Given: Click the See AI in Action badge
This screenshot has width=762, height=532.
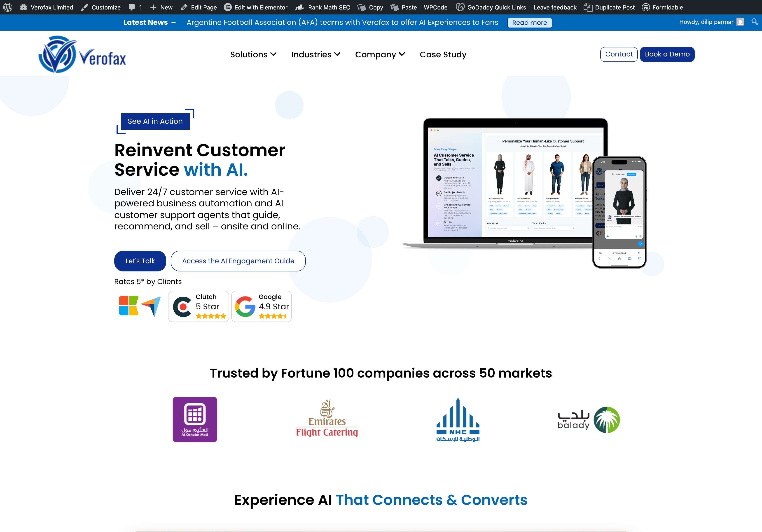Looking at the screenshot, I should [x=155, y=121].
